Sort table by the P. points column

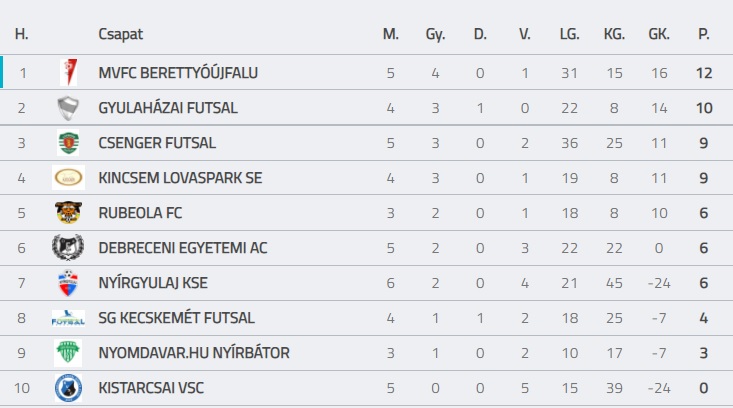coord(704,34)
